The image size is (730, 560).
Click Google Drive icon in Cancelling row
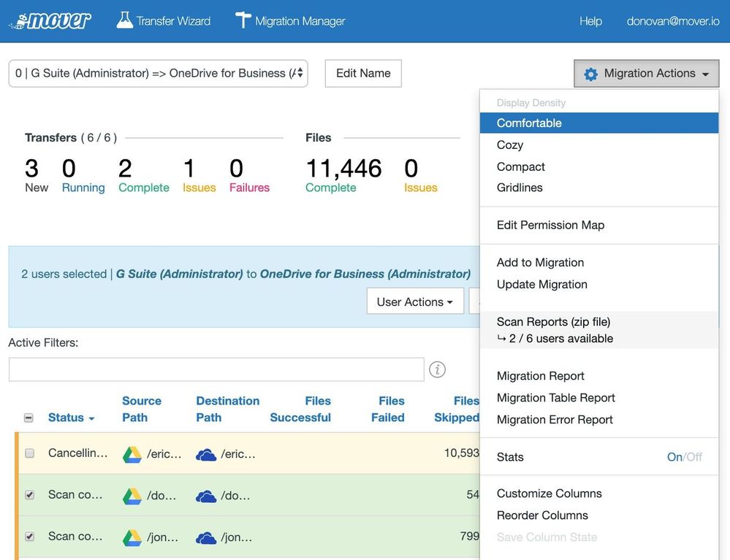132,454
